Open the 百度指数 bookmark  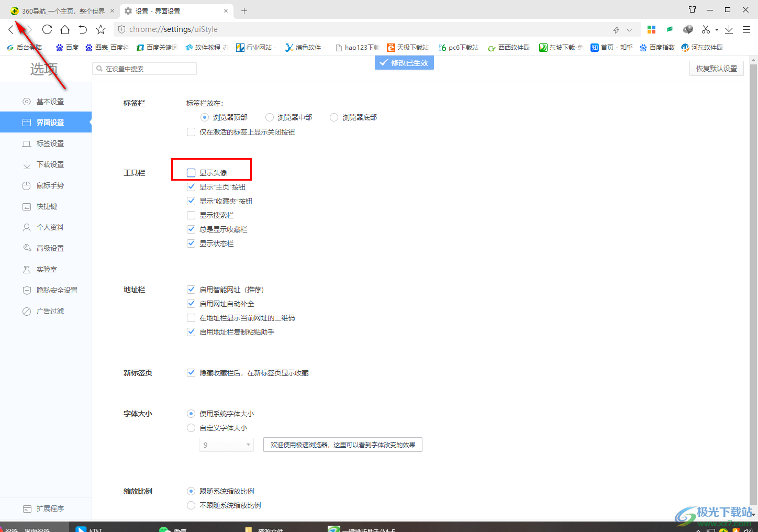pyautogui.click(x=657, y=48)
